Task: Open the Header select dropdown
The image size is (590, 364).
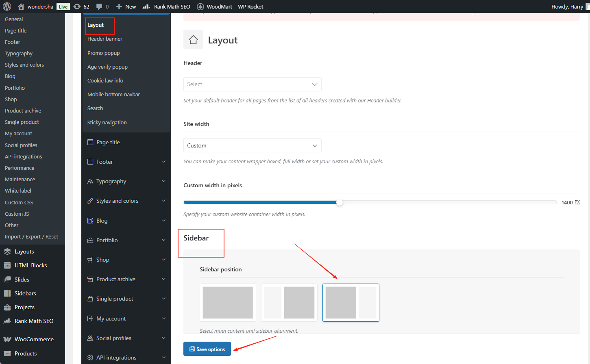Action: [x=252, y=84]
